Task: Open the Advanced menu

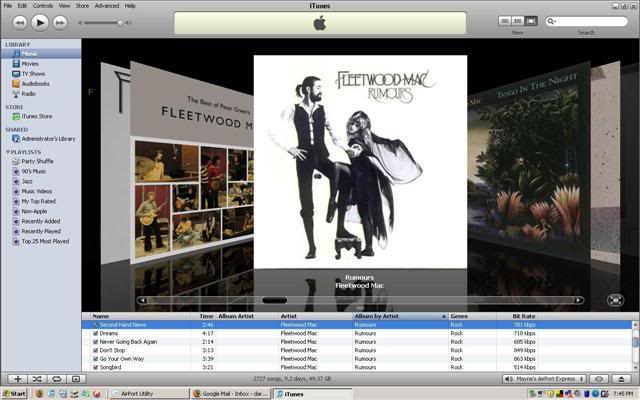Action: (x=107, y=6)
